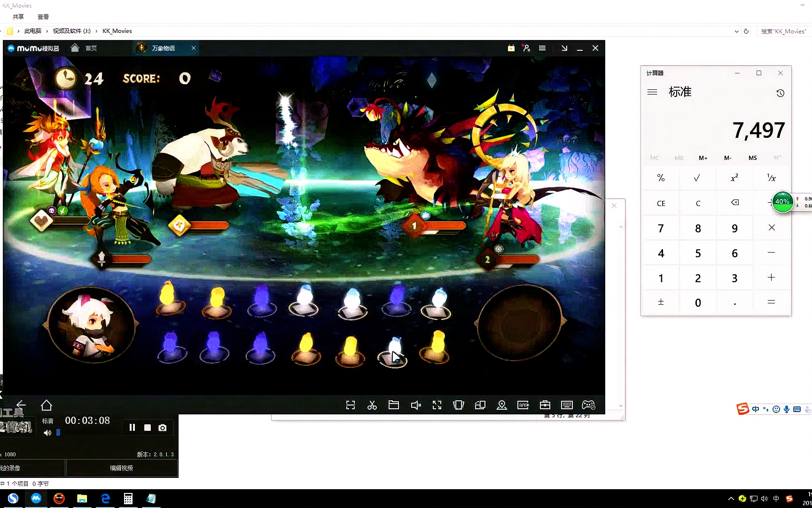Click the decimal point button on calculator
This screenshot has width=812, height=508.
click(734, 302)
